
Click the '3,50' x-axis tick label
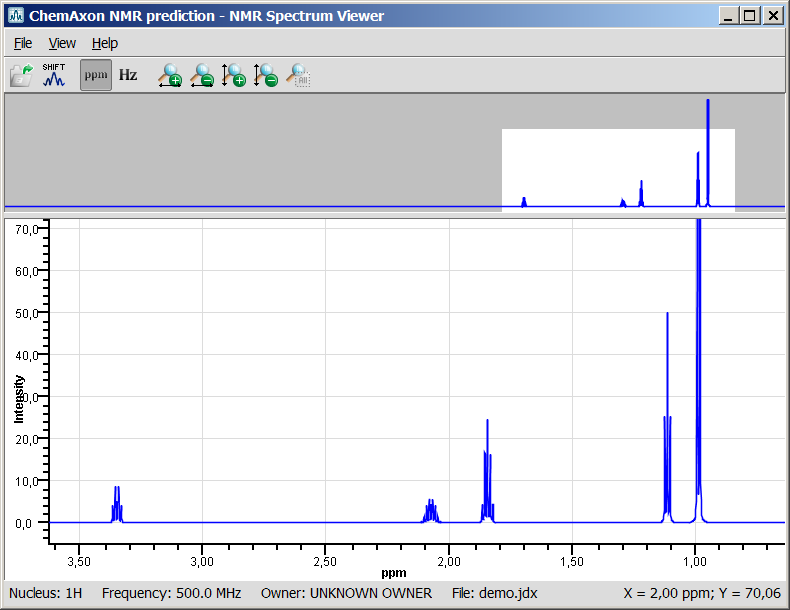(79, 561)
